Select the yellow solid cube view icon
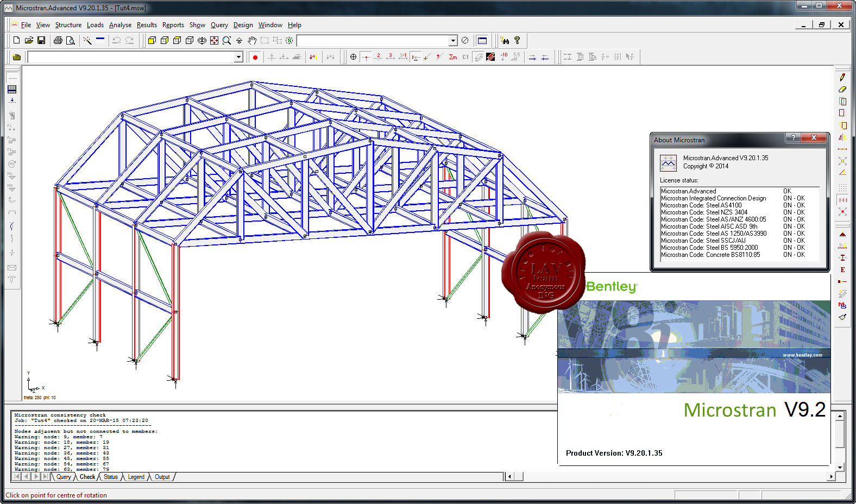Image resolution: width=856 pixels, height=504 pixels. [x=152, y=40]
